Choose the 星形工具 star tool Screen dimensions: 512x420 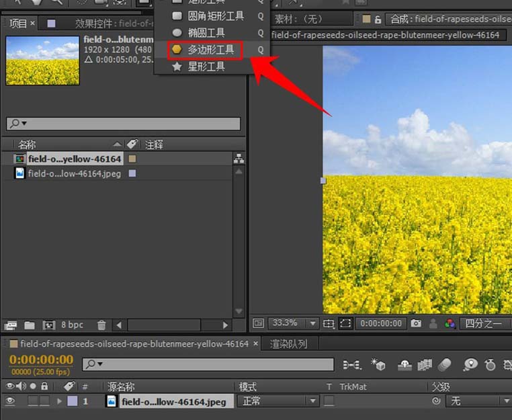(206, 67)
